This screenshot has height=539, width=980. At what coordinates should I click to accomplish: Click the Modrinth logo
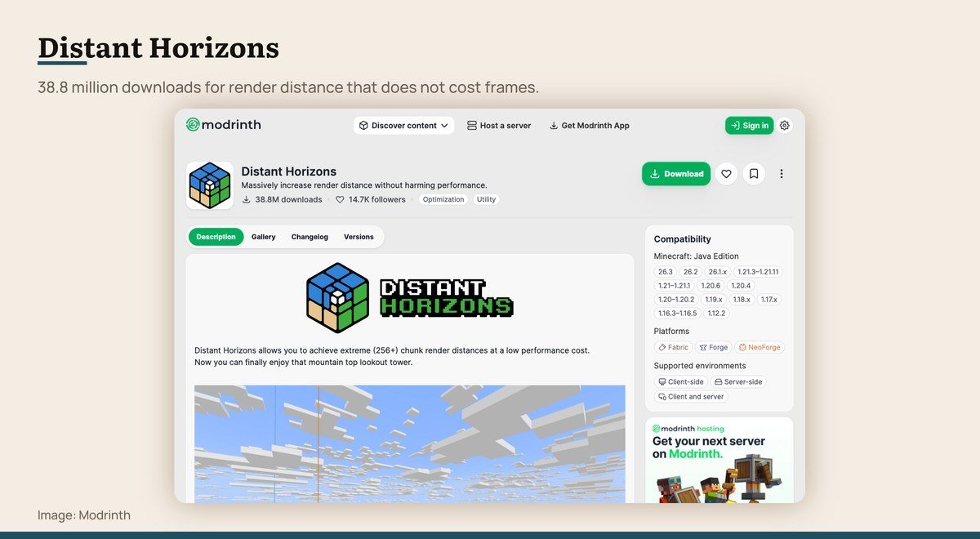223,125
